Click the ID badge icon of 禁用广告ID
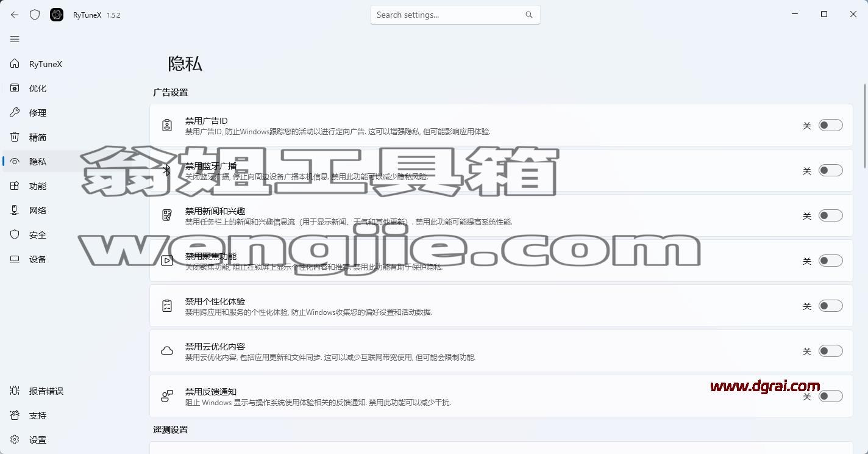Viewport: 868px width, 454px height. 167,125
